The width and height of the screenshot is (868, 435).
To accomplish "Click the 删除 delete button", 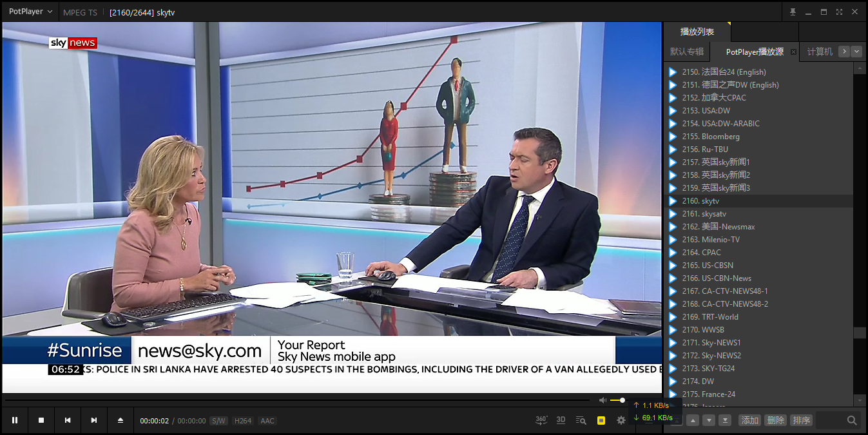I will click(x=775, y=420).
